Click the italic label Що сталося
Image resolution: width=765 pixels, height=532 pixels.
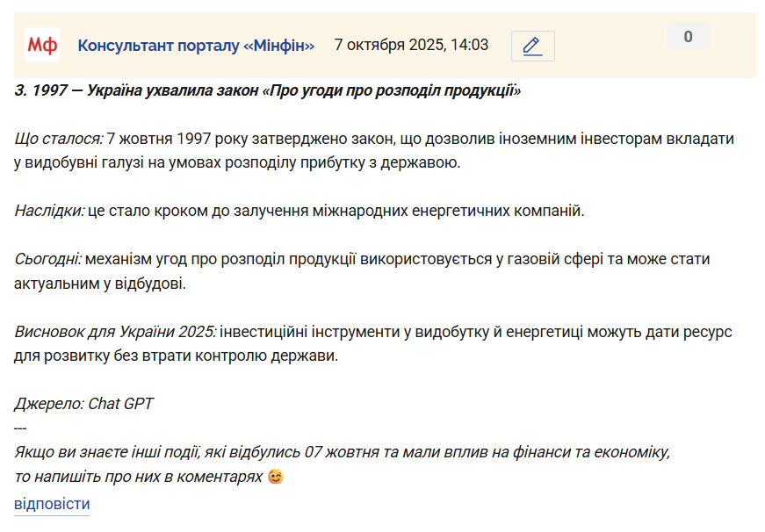[59, 139]
